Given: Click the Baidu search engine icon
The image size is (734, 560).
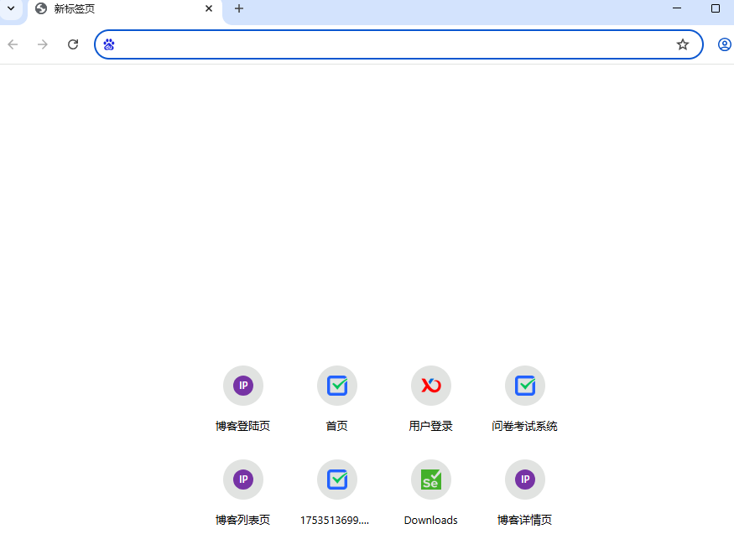Looking at the screenshot, I should [109, 44].
